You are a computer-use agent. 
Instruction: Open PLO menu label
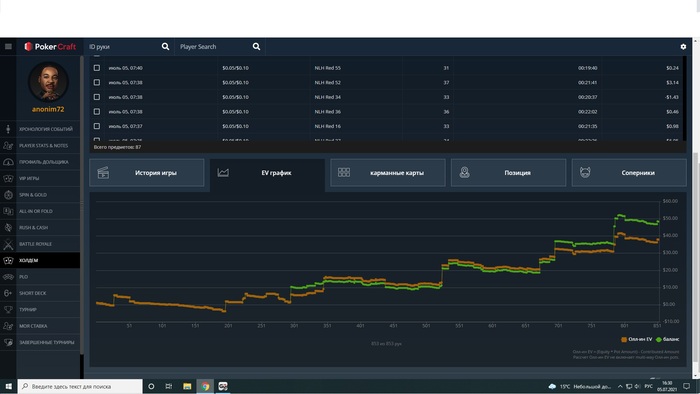coord(23,277)
